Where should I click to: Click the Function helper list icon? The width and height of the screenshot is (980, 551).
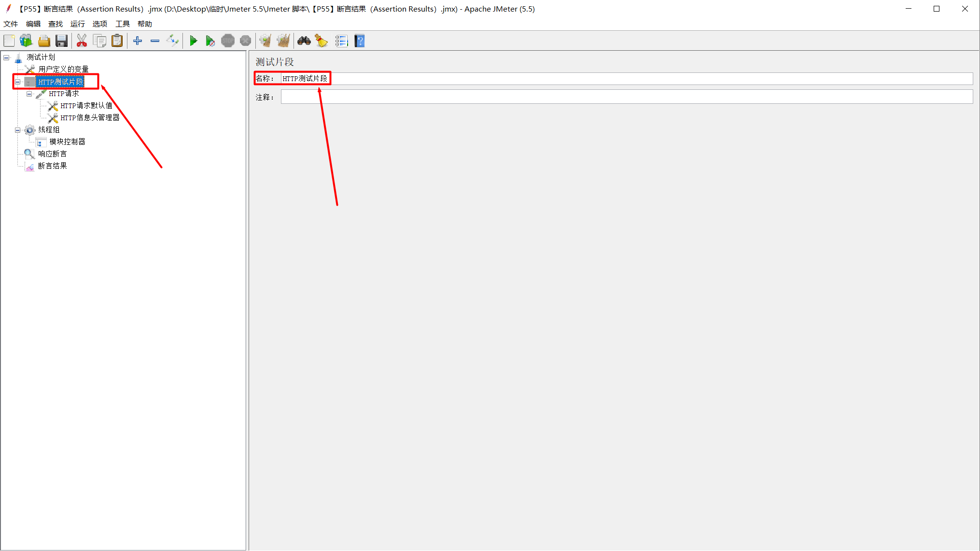point(341,41)
